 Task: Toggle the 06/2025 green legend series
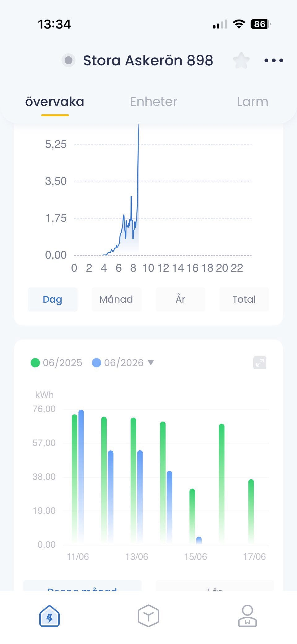(x=57, y=363)
